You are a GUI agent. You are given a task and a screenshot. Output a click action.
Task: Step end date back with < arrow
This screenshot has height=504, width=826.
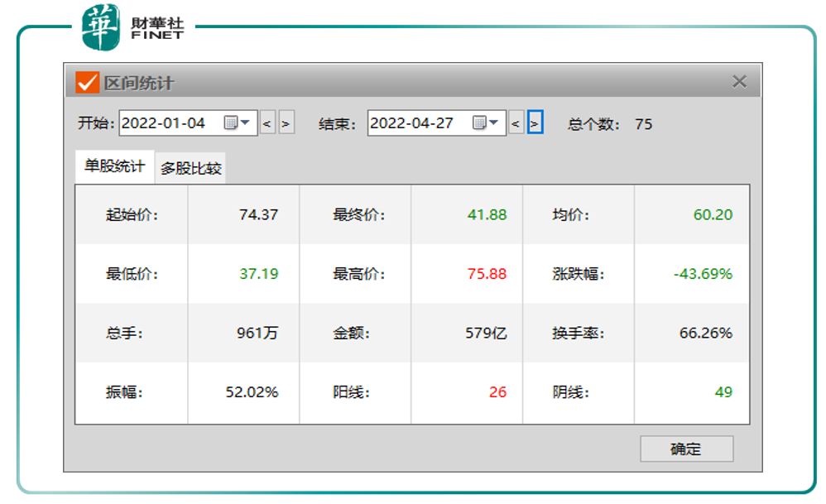point(516,123)
